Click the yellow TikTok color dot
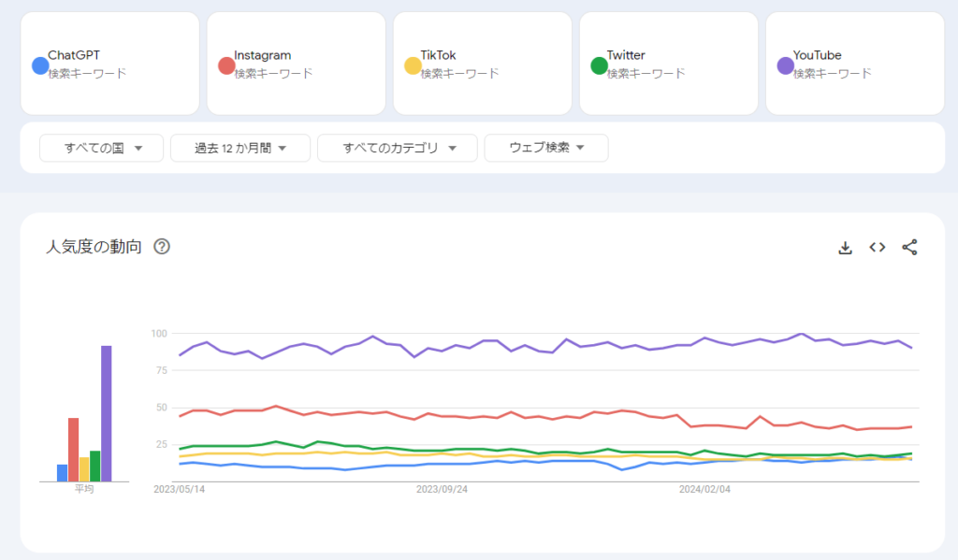The width and height of the screenshot is (958, 560). tap(413, 65)
